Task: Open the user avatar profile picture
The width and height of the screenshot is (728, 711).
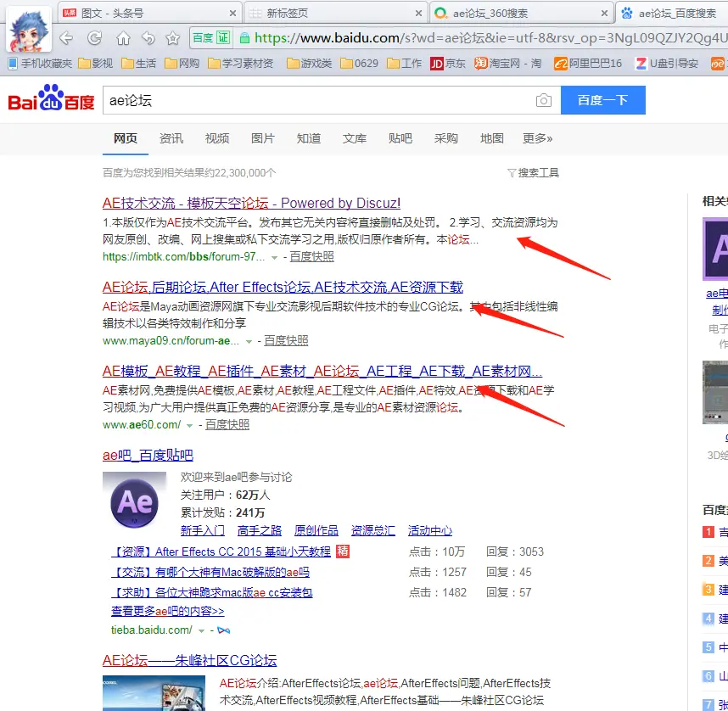Action: tap(29, 29)
